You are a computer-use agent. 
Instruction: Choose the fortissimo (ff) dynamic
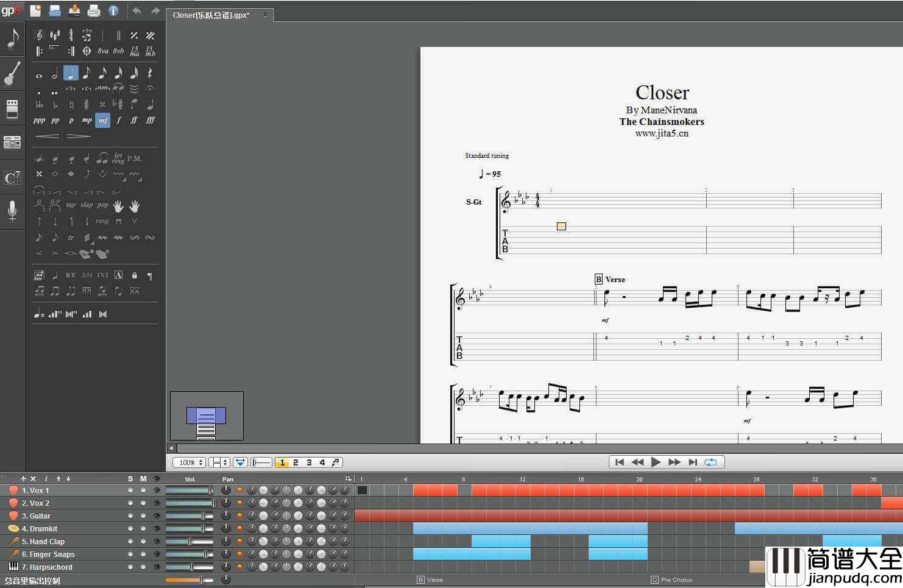pos(134,121)
